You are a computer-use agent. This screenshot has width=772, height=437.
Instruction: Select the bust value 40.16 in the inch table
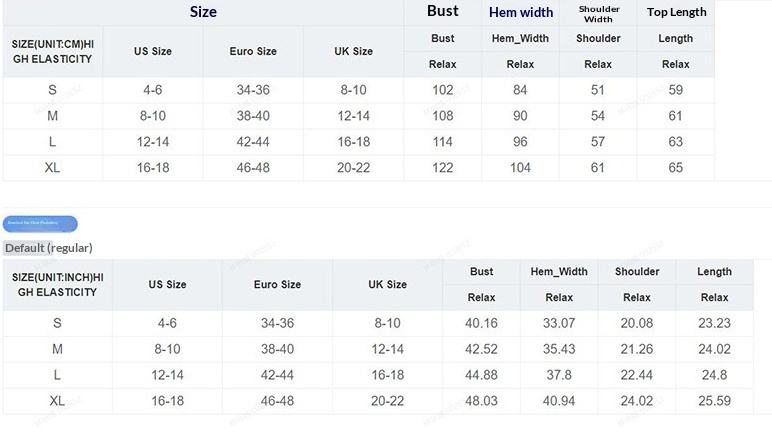pyautogui.click(x=481, y=323)
